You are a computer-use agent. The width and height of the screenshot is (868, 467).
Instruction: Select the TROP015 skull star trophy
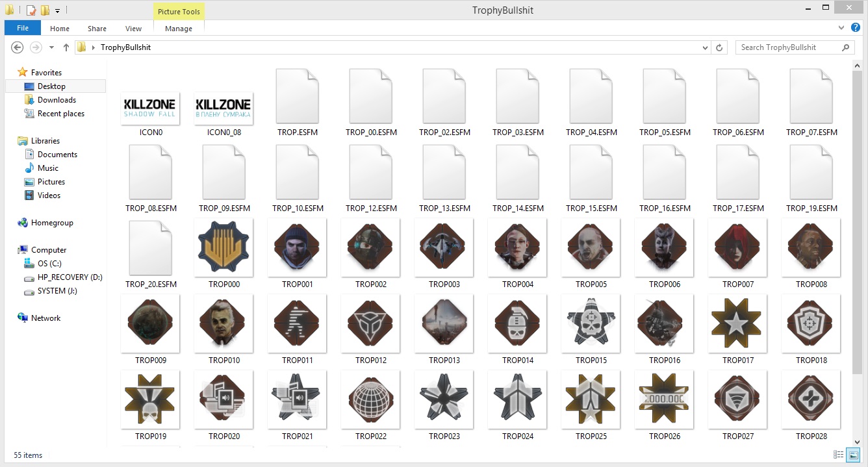point(591,323)
